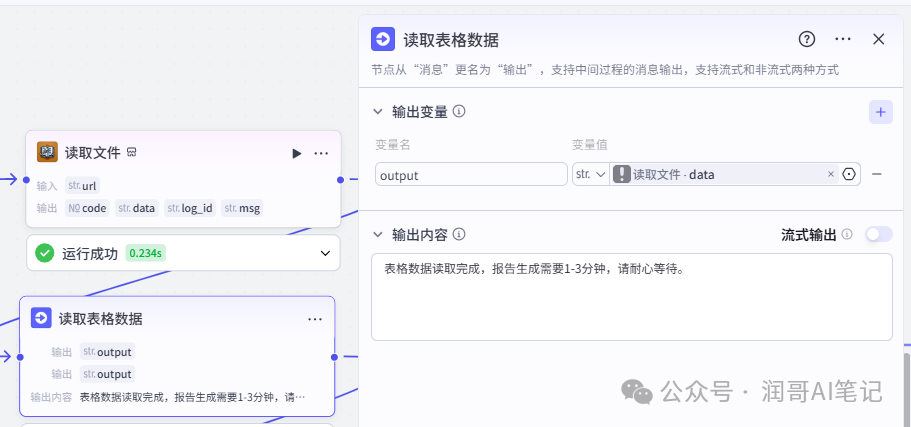Image resolution: width=911 pixels, height=427 pixels.
Task: Click right output port of 读取文件 node
Action: (x=340, y=180)
